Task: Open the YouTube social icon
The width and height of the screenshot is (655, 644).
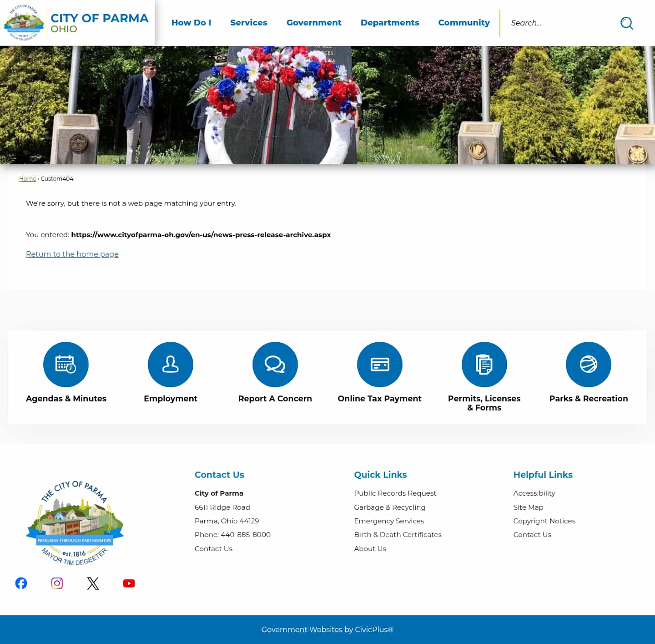Action: point(129,583)
